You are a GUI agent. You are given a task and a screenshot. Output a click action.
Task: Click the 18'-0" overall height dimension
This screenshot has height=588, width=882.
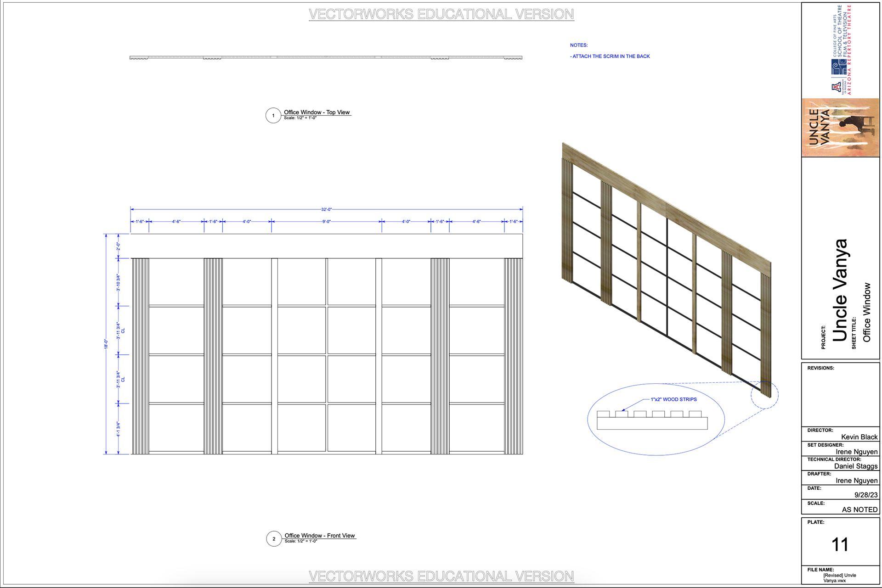(x=106, y=344)
